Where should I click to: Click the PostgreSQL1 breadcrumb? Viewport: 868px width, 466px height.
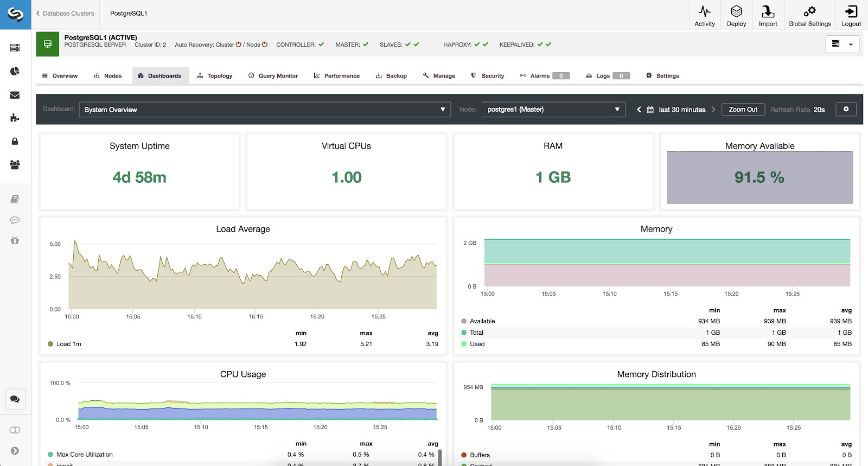(129, 14)
